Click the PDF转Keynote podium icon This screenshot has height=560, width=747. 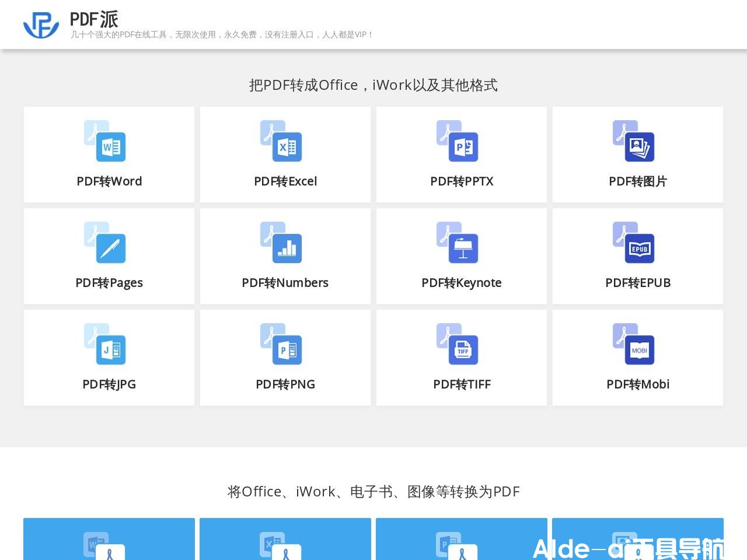458,242
